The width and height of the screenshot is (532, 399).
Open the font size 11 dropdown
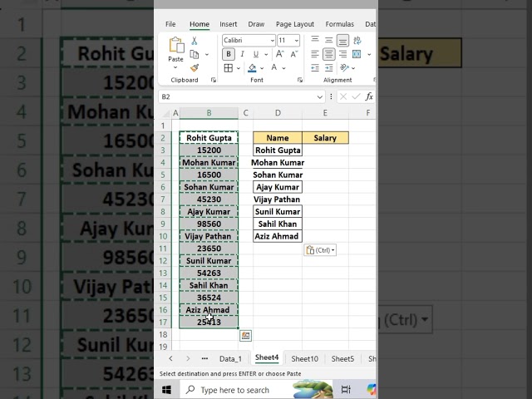click(x=297, y=41)
